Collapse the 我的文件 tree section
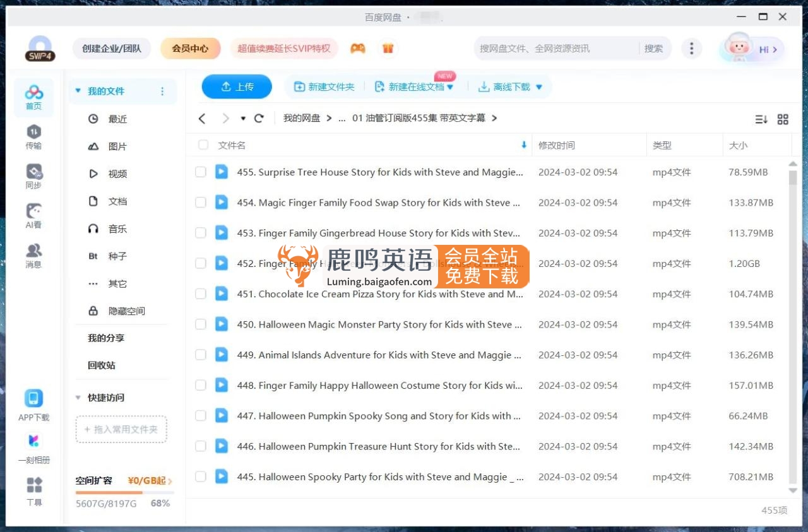The image size is (808, 532). pos(78,92)
